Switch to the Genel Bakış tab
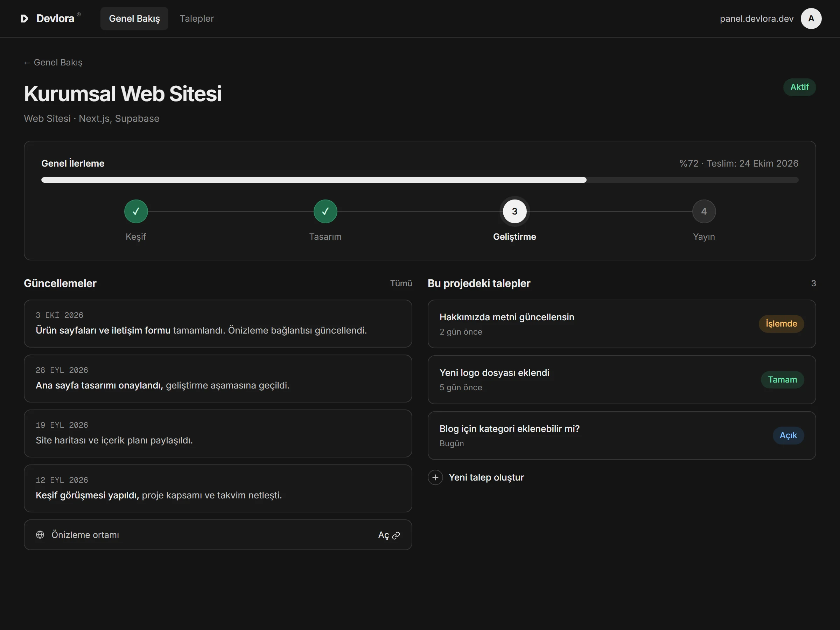The image size is (840, 630). pyautogui.click(x=134, y=19)
